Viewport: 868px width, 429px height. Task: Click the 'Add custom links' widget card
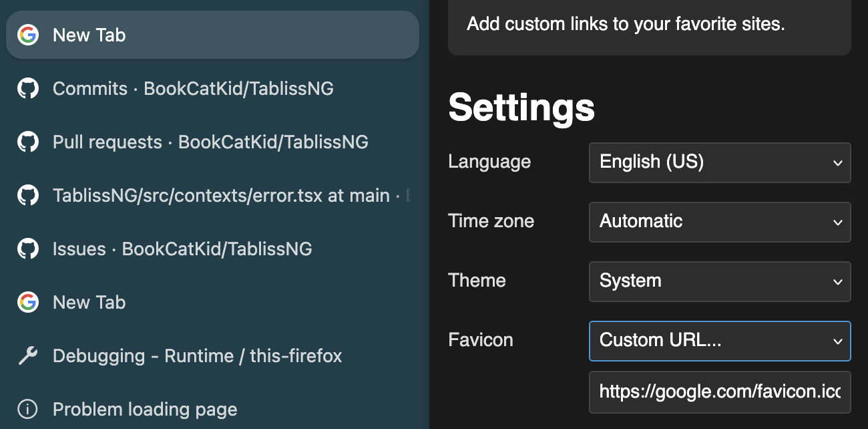pos(649,25)
